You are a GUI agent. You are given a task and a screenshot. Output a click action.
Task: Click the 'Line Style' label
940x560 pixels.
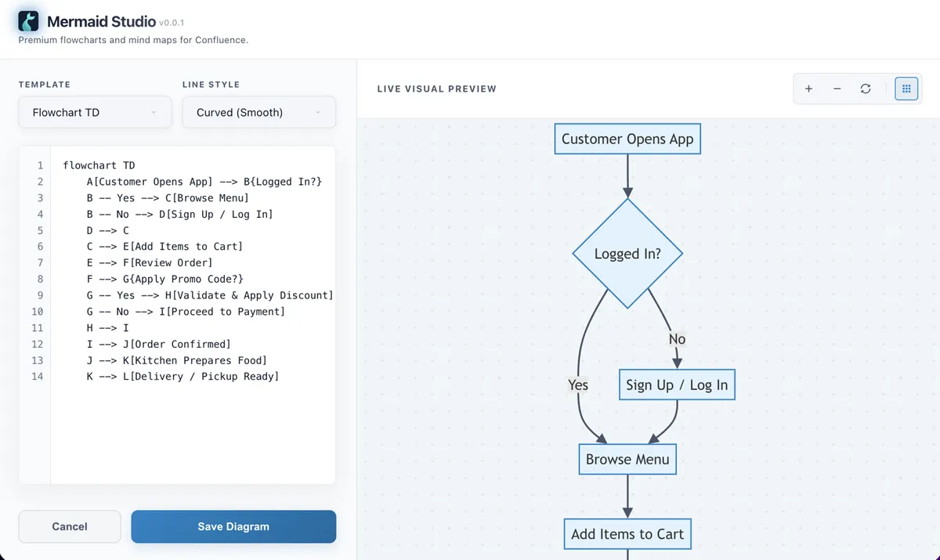point(211,84)
